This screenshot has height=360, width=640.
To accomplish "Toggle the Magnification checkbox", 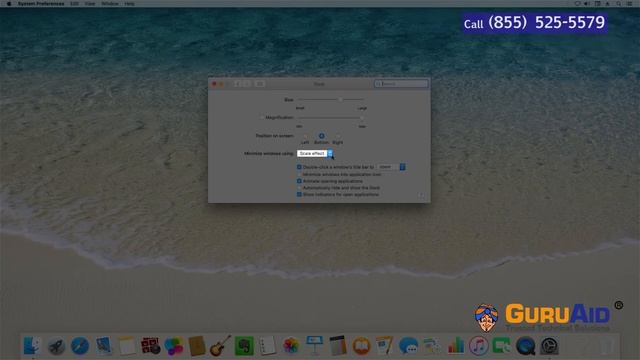I will [262, 118].
